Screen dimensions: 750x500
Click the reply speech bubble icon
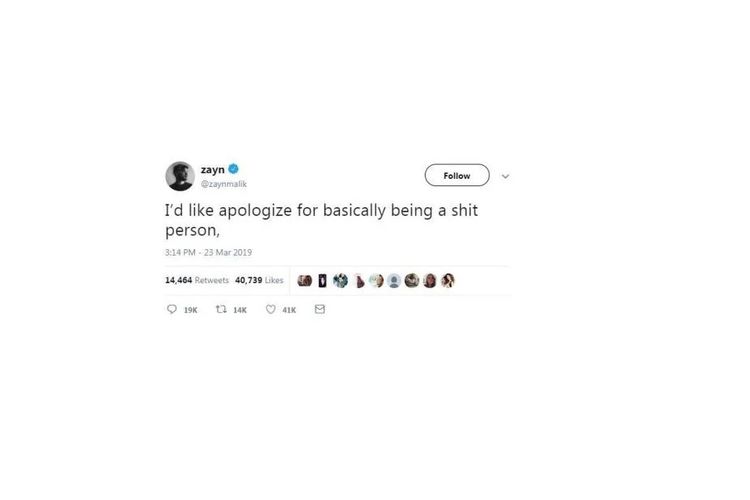(172, 309)
